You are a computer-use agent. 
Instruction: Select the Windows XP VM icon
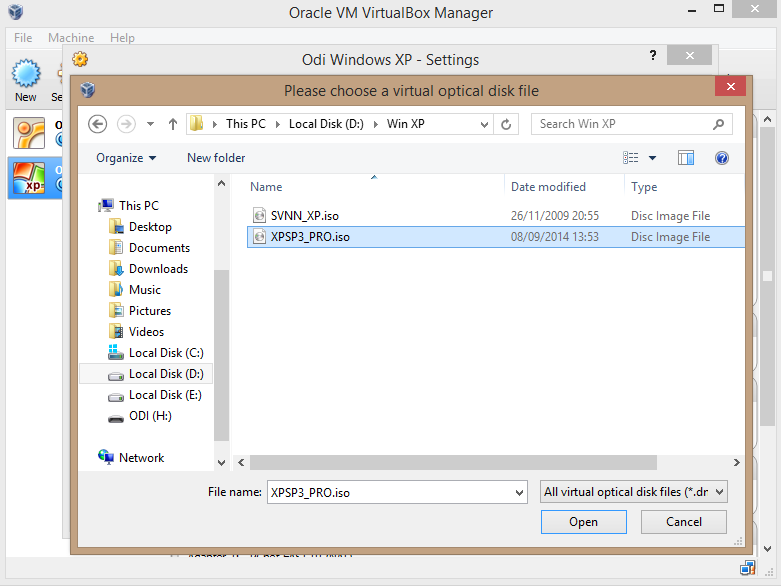(x=29, y=178)
